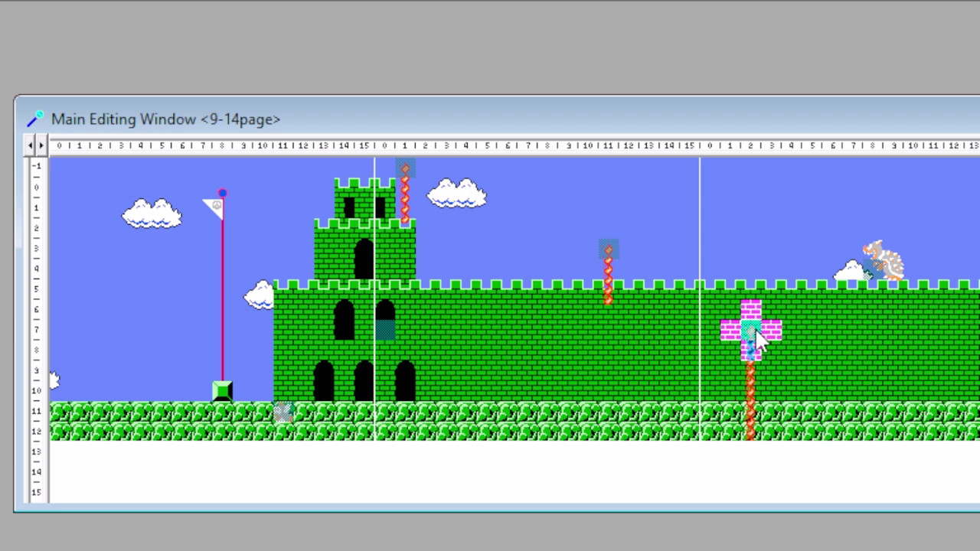Select the firebar beside the castle tower top

[x=405, y=193]
